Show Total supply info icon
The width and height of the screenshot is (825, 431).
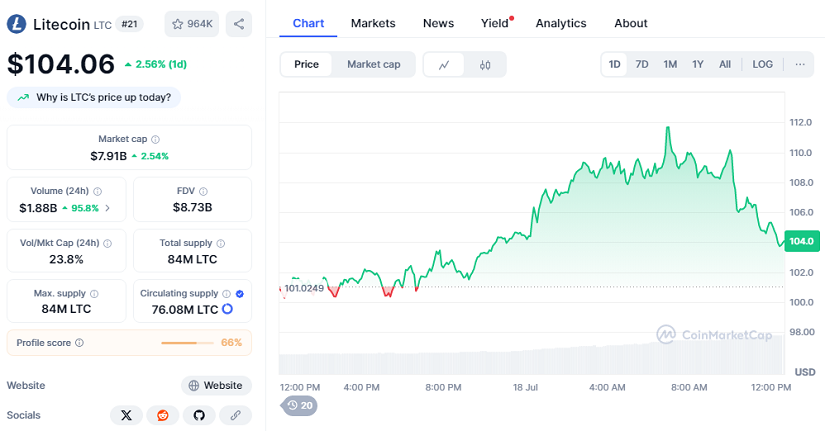(x=220, y=243)
